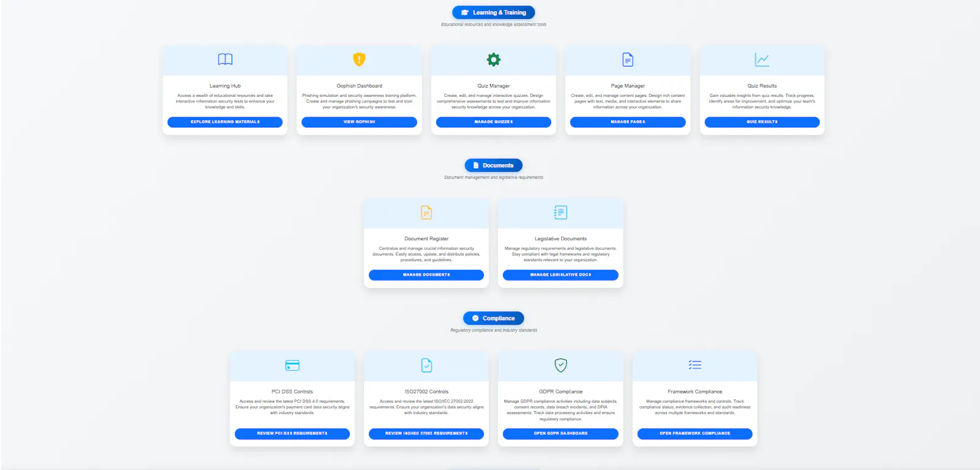Image resolution: width=980 pixels, height=470 pixels.
Task: Click the Quiz Results card title
Action: coord(762,86)
